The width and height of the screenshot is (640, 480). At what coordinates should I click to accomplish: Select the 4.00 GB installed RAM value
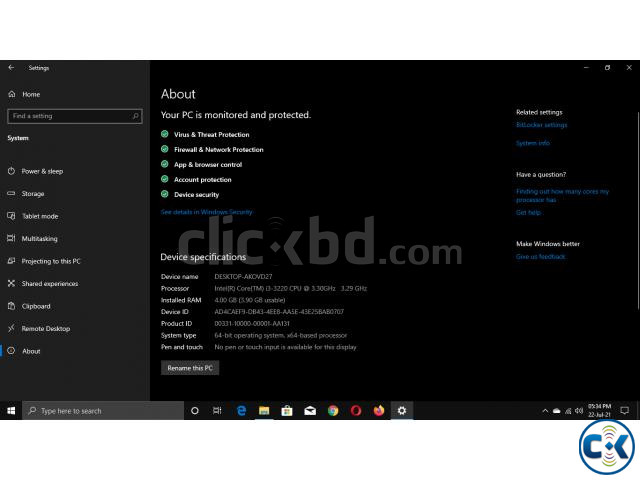250,300
